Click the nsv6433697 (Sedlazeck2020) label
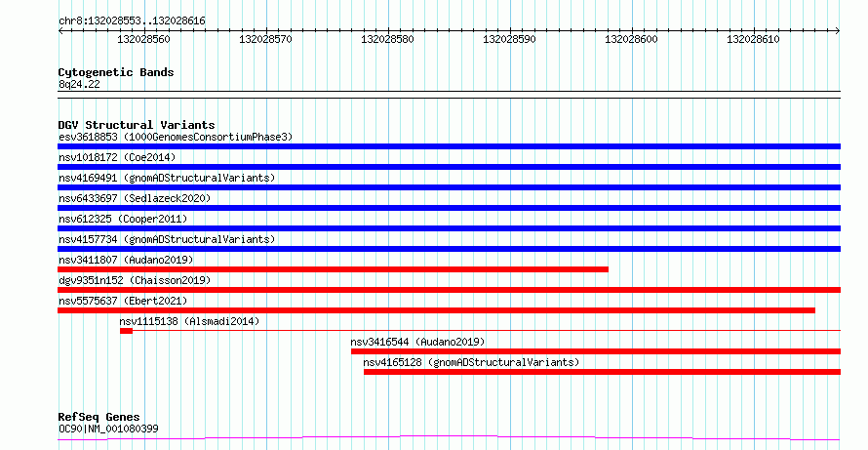This screenshot has height=450, width=868. pos(135,198)
